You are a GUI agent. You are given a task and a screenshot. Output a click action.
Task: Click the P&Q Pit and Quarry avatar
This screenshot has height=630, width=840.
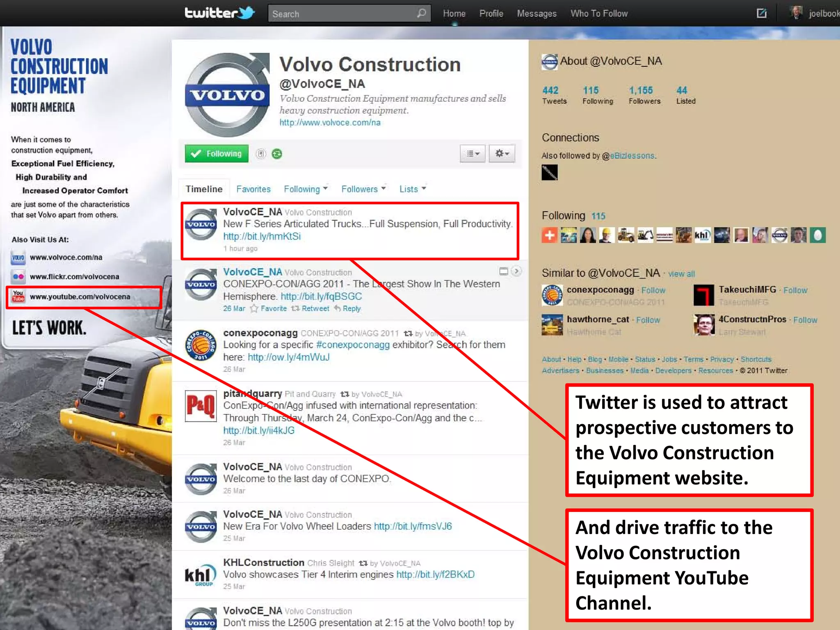point(201,406)
